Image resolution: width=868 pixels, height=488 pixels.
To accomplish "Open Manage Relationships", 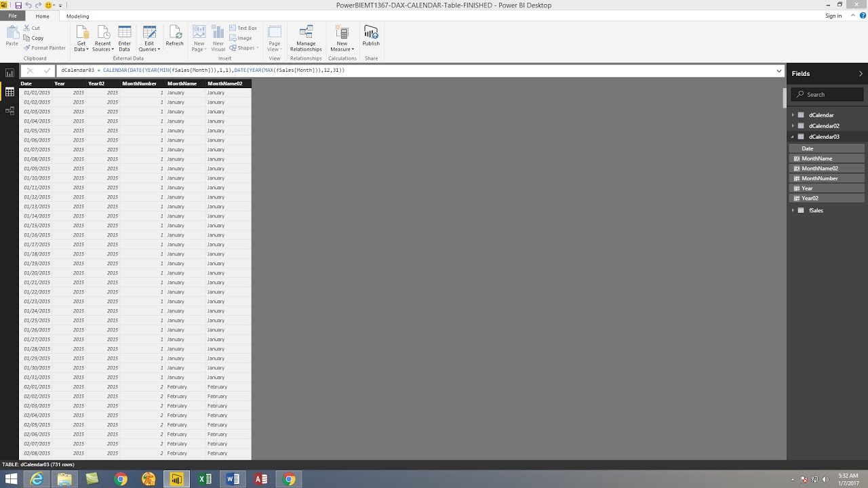I will tap(306, 39).
